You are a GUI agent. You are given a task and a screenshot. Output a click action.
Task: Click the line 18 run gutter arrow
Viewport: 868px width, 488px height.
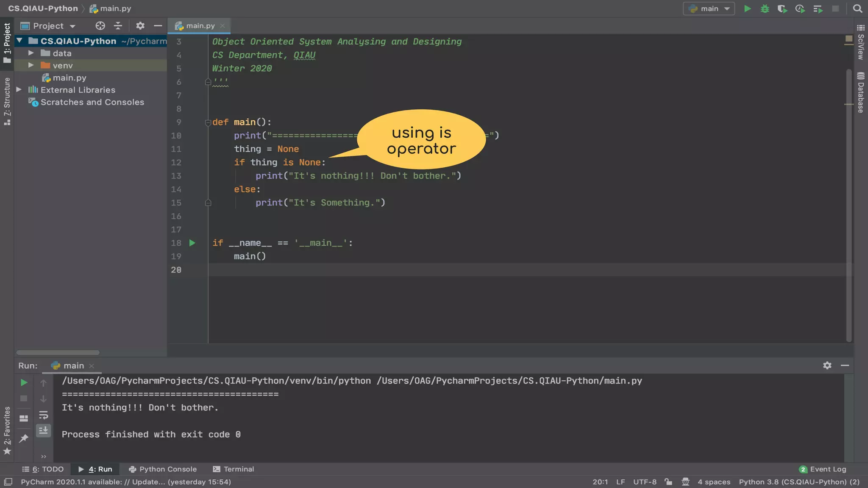coord(192,243)
